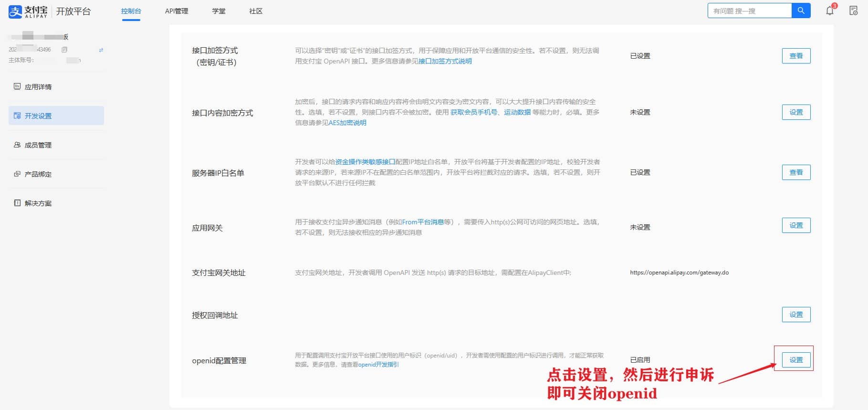The width and height of the screenshot is (868, 410).
Task: Click 设置 for 接口内容加密方式
Action: 796,112
